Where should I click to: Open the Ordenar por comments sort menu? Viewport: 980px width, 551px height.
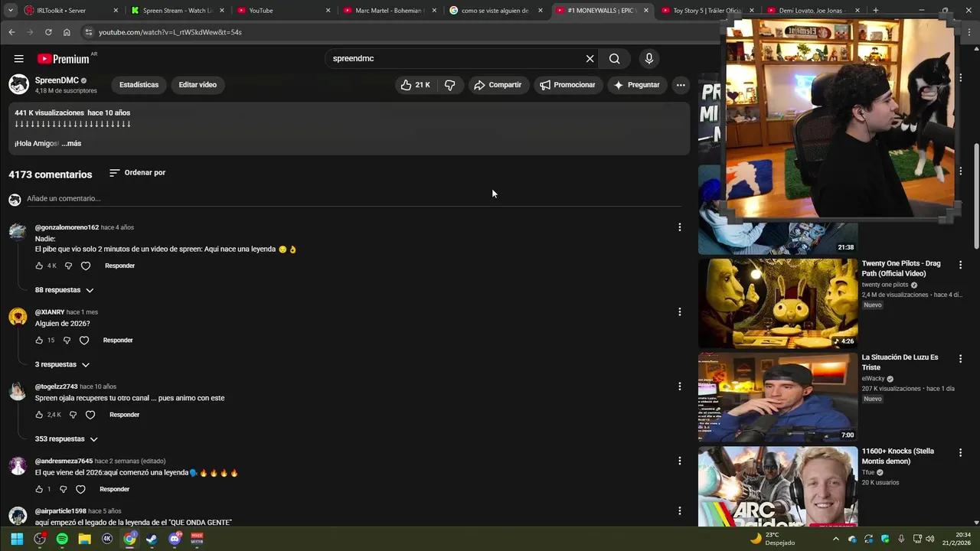tap(137, 173)
